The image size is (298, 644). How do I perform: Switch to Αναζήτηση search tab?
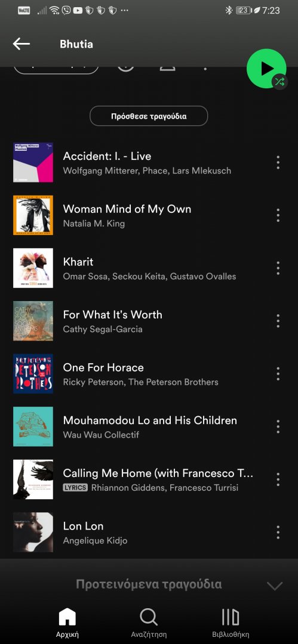coord(149,622)
